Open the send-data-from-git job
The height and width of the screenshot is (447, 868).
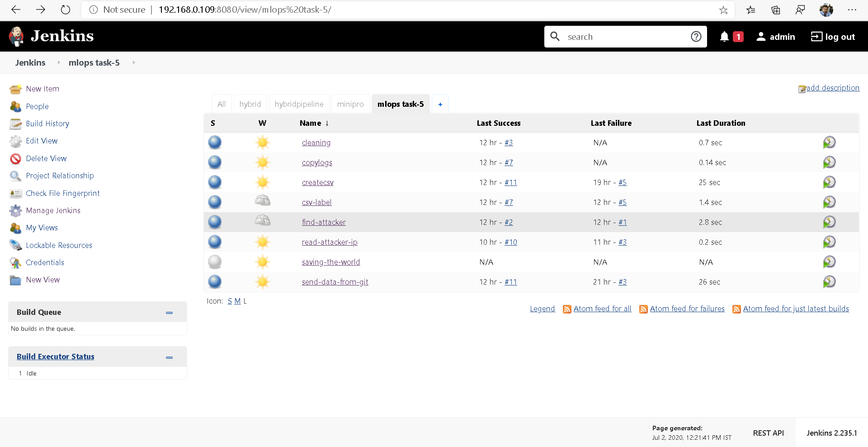[x=335, y=282]
